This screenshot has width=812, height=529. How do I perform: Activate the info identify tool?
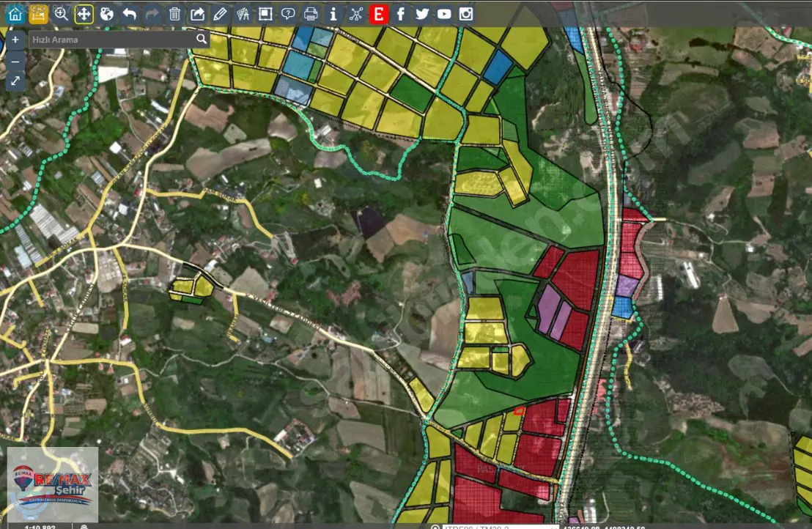pos(333,14)
